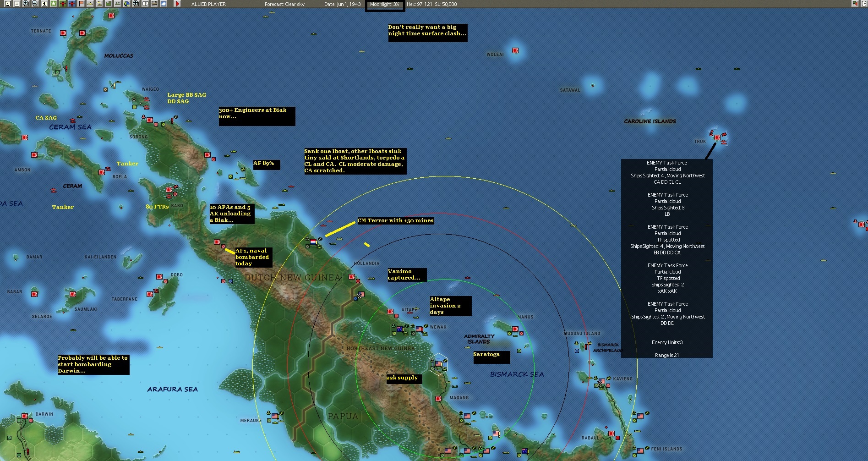Select the Japanese base marker at Manus
The height and width of the screenshot is (461, 868).
pos(515,329)
